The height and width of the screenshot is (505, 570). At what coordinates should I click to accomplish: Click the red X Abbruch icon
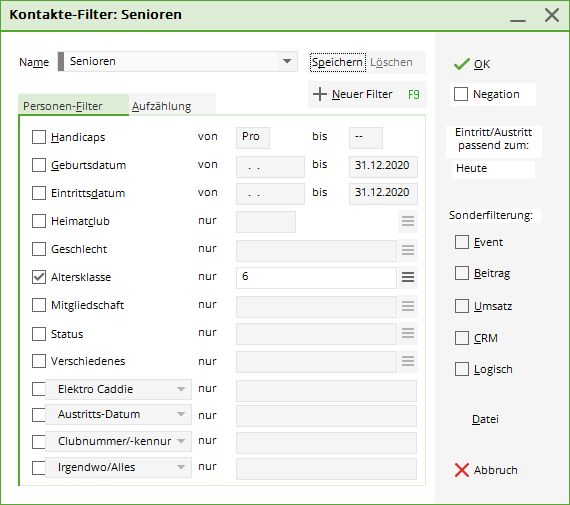(x=462, y=470)
